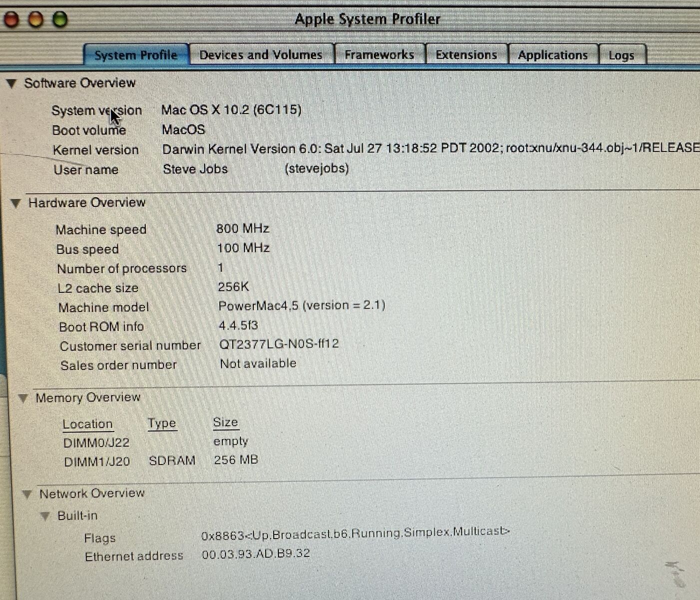Select the DIMM1/J20 memory row

tap(96, 461)
